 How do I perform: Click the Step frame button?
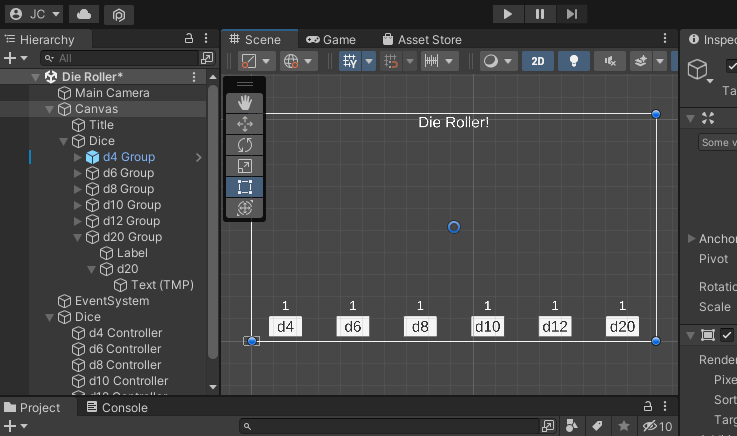coord(571,14)
